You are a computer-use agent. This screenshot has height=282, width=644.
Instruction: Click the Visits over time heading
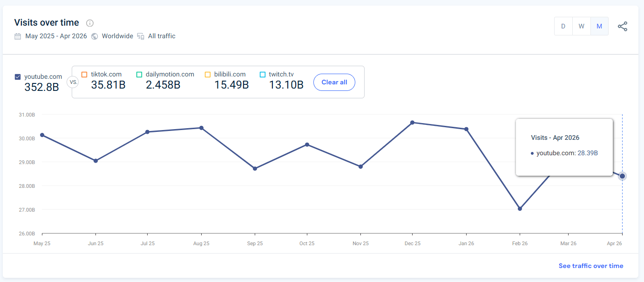[x=47, y=23]
